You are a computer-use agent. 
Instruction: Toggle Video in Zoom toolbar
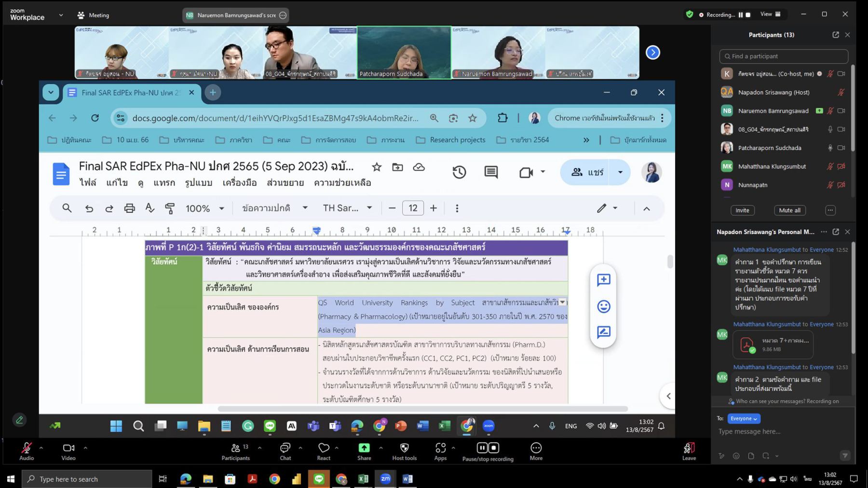[x=68, y=451]
